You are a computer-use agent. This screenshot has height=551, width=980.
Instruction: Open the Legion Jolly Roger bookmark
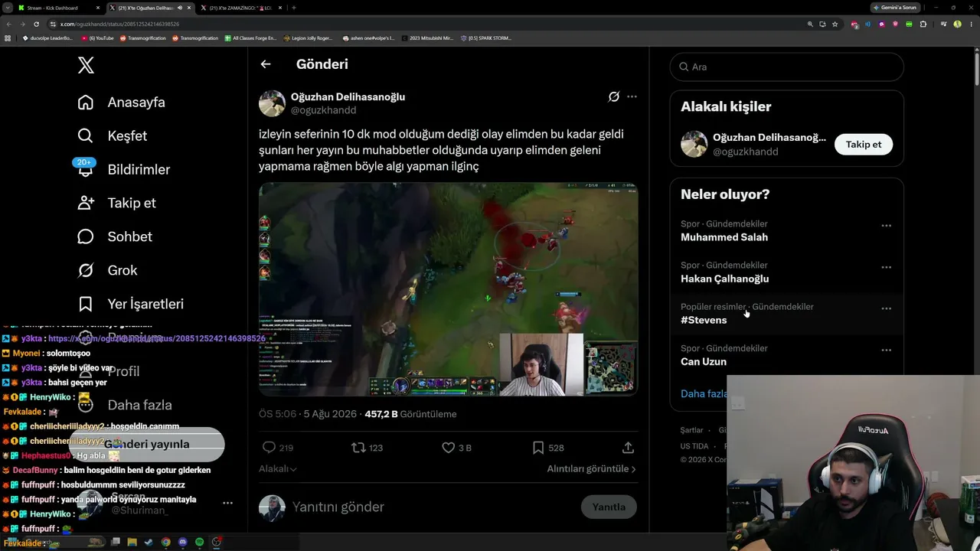(x=308, y=37)
